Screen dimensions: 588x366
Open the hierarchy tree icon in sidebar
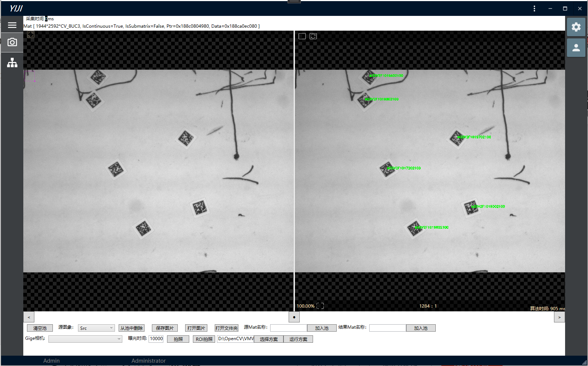click(x=12, y=62)
